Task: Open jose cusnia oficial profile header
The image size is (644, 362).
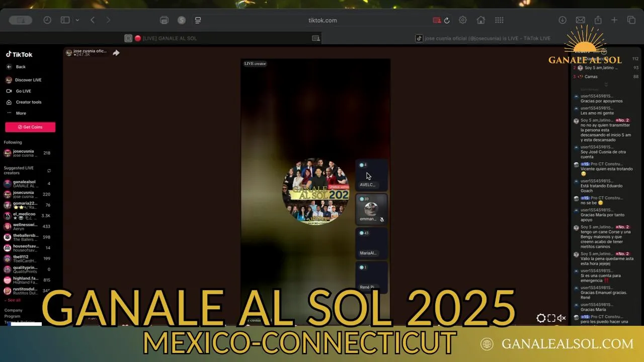Action: point(87,52)
